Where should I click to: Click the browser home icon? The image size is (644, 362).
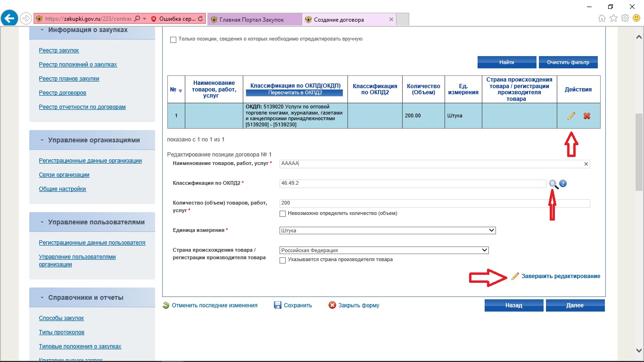coord(602,18)
